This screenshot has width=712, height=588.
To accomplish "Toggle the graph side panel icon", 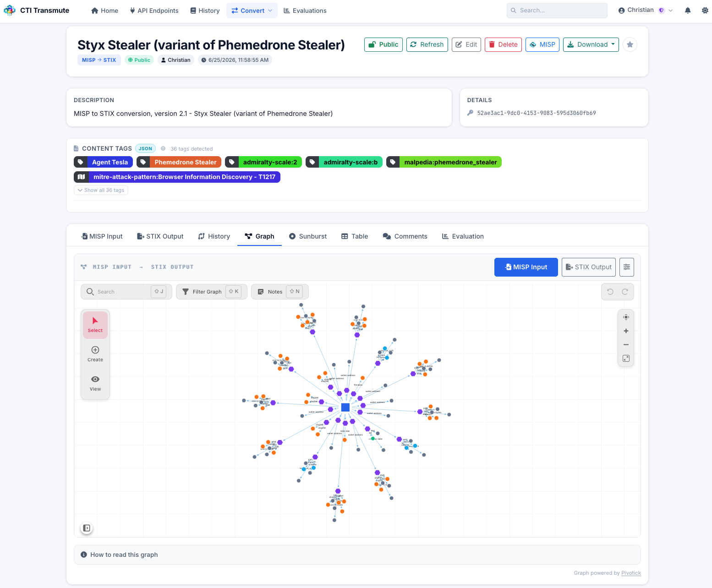I will (87, 528).
